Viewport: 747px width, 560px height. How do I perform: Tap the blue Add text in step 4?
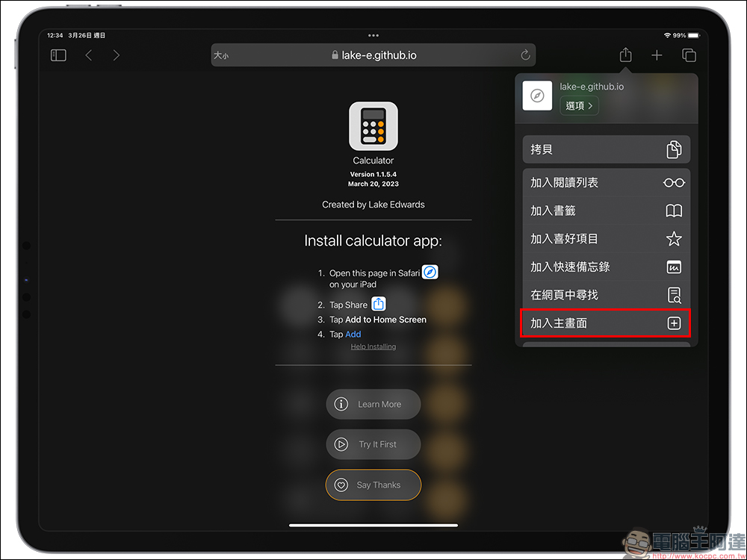[x=353, y=335]
